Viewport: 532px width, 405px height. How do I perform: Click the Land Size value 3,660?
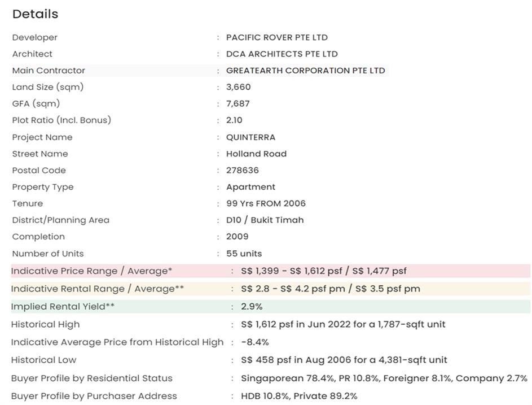(x=238, y=87)
